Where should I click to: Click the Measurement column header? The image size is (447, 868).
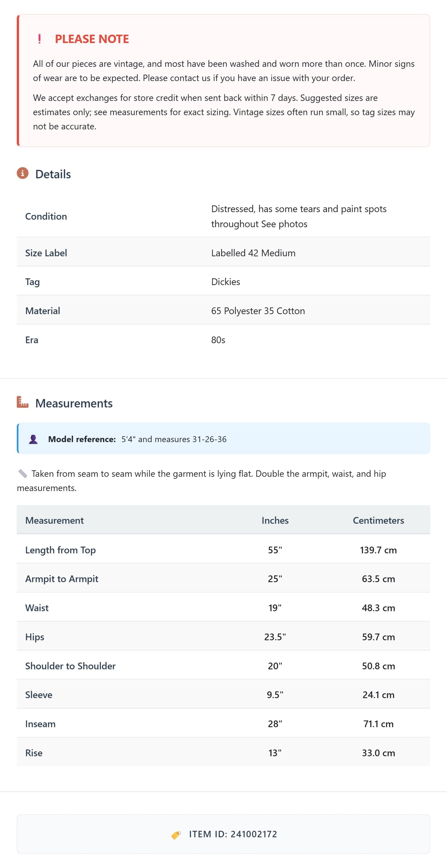click(55, 521)
